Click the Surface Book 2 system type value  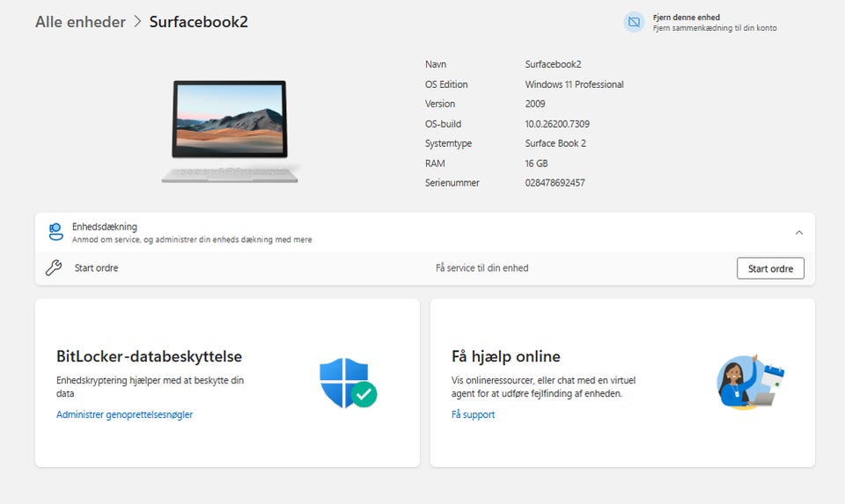pyautogui.click(x=555, y=142)
